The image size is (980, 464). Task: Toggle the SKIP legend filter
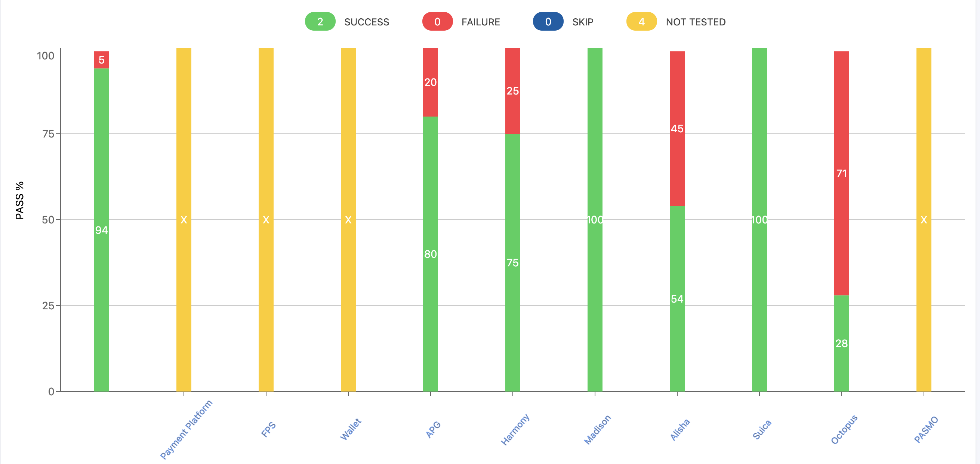pyautogui.click(x=563, y=22)
